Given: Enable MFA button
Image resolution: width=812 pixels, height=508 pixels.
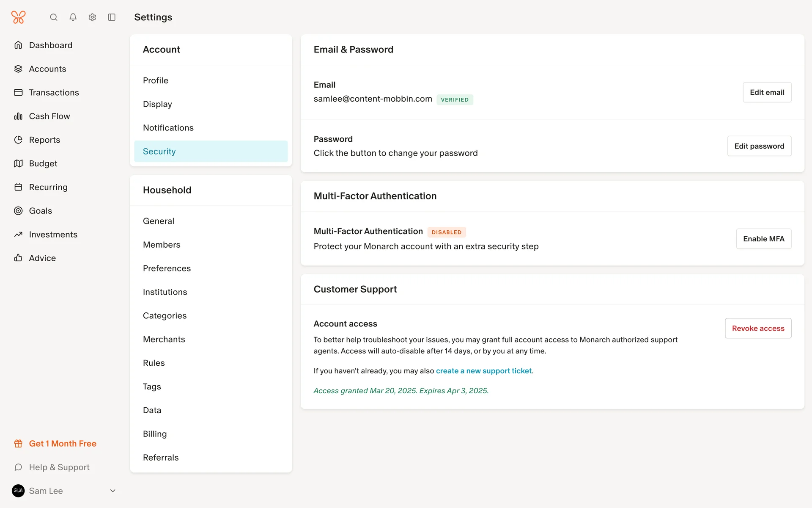Looking at the screenshot, I should point(763,239).
